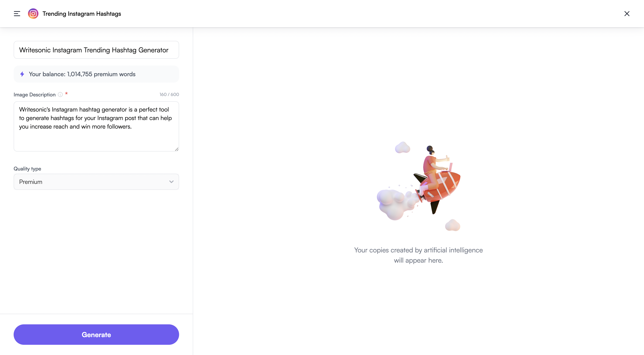644x355 pixels.
Task: Click the Image Description info icon
Action: pyautogui.click(x=60, y=94)
